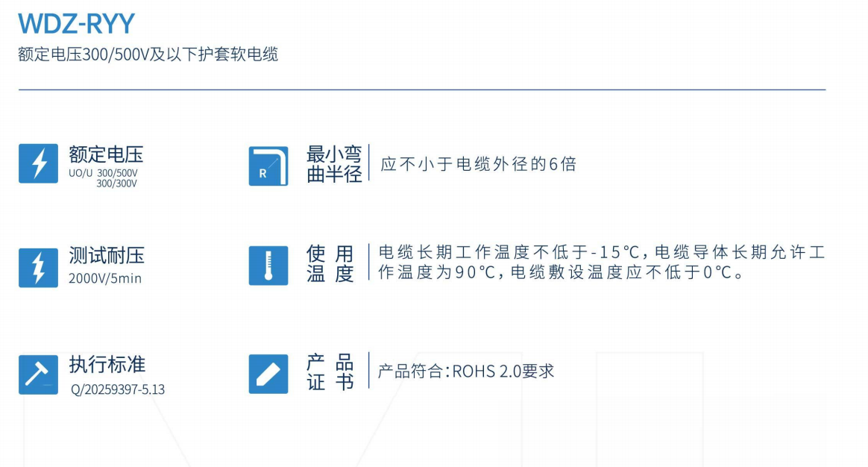
Task: Click the lightning bolt icon beside 额定电压
Action: [x=38, y=163]
